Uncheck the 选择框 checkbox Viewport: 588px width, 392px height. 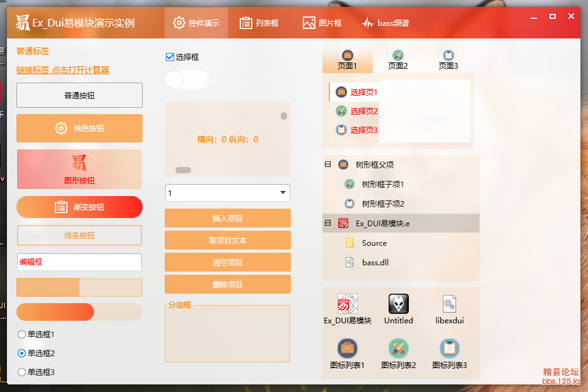(x=170, y=57)
